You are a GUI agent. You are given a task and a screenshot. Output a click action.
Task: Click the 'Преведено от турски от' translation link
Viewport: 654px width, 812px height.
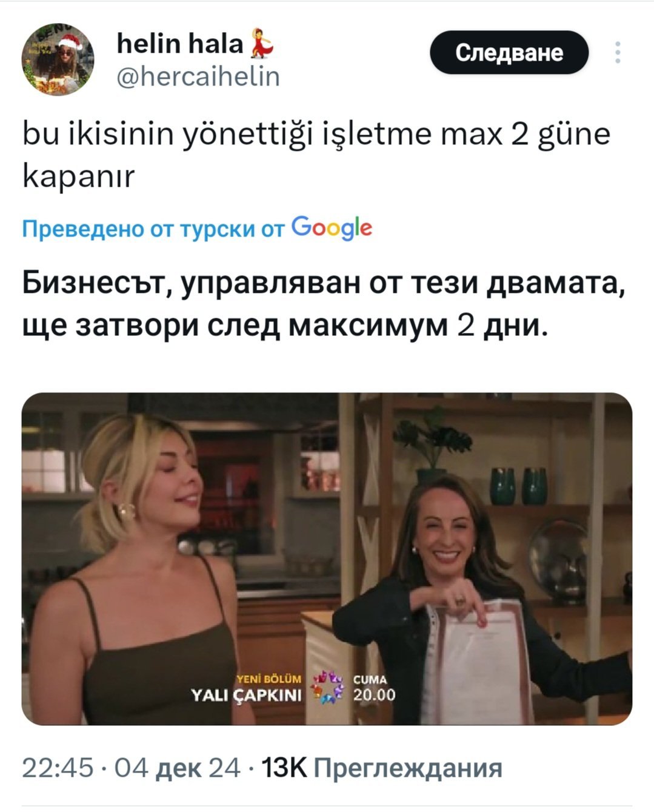click(x=154, y=229)
